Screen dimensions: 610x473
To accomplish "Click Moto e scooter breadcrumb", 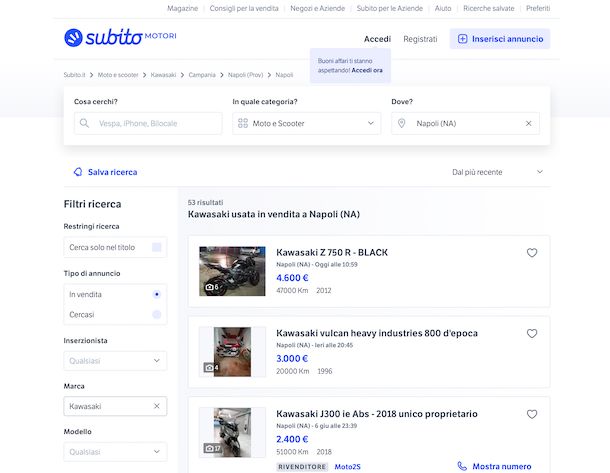I will 118,75.
